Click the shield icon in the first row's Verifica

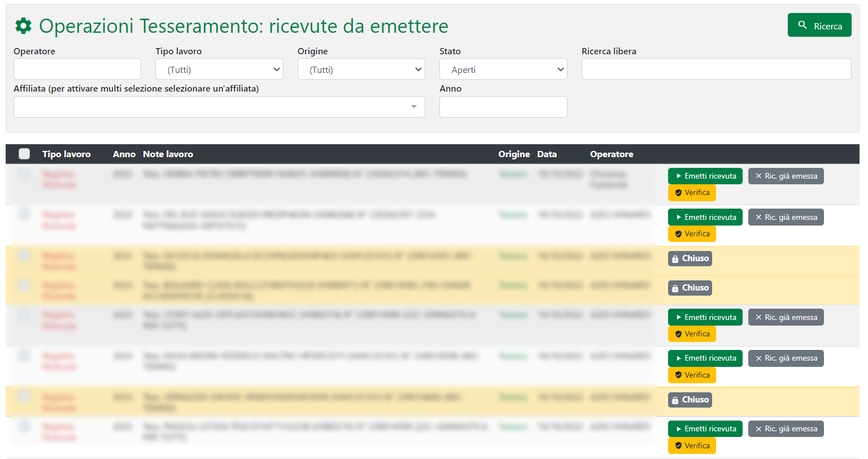point(678,193)
